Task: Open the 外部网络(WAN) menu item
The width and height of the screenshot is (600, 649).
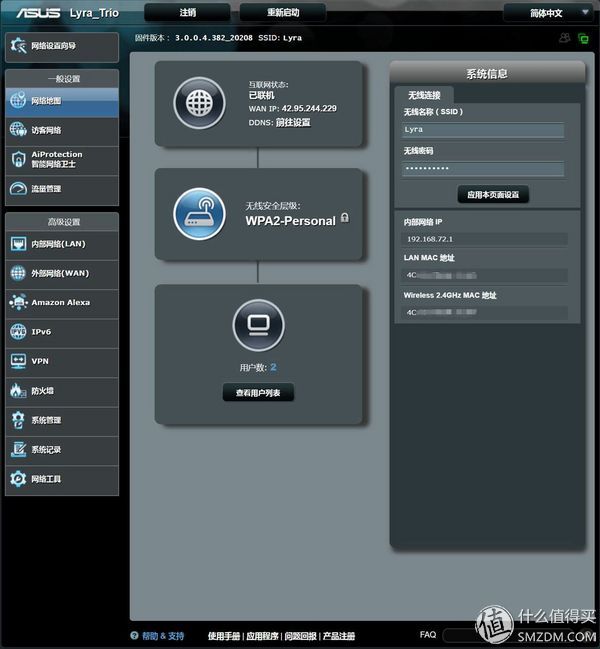Action: click(62, 274)
